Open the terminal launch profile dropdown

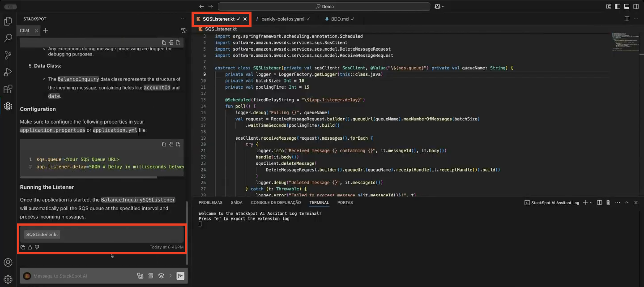[591, 202]
